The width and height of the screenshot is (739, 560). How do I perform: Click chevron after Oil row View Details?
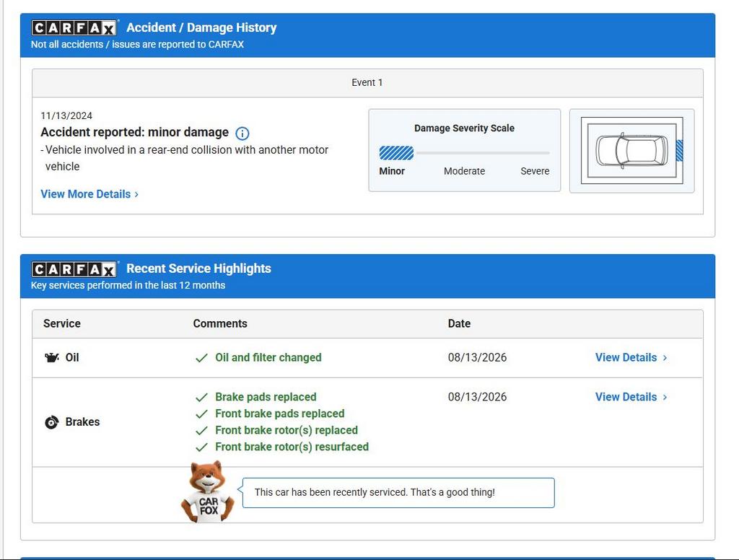(x=665, y=358)
